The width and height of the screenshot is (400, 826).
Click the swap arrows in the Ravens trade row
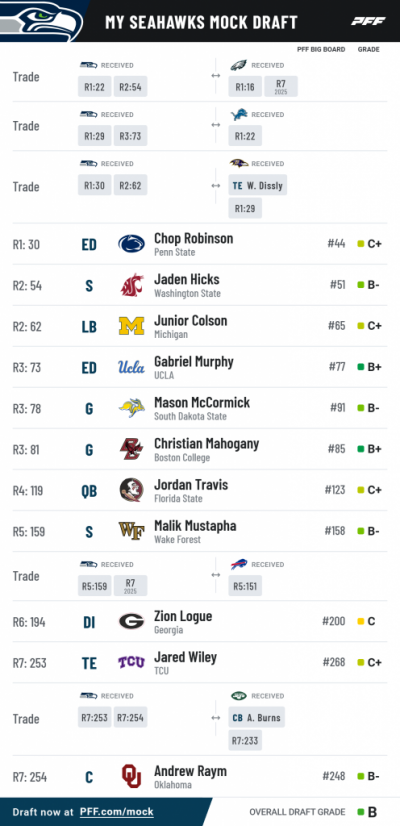pyautogui.click(x=216, y=186)
